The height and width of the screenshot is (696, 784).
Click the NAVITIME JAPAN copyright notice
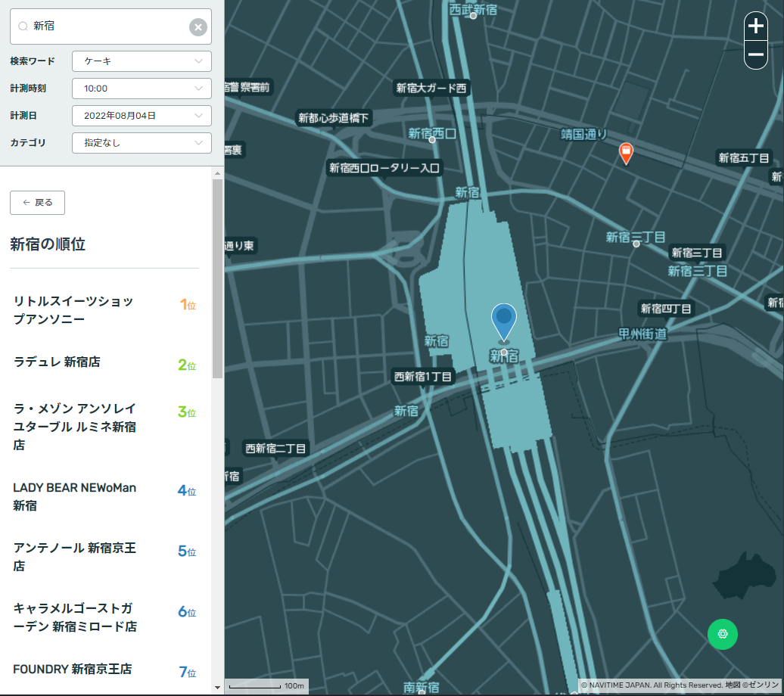click(x=680, y=685)
